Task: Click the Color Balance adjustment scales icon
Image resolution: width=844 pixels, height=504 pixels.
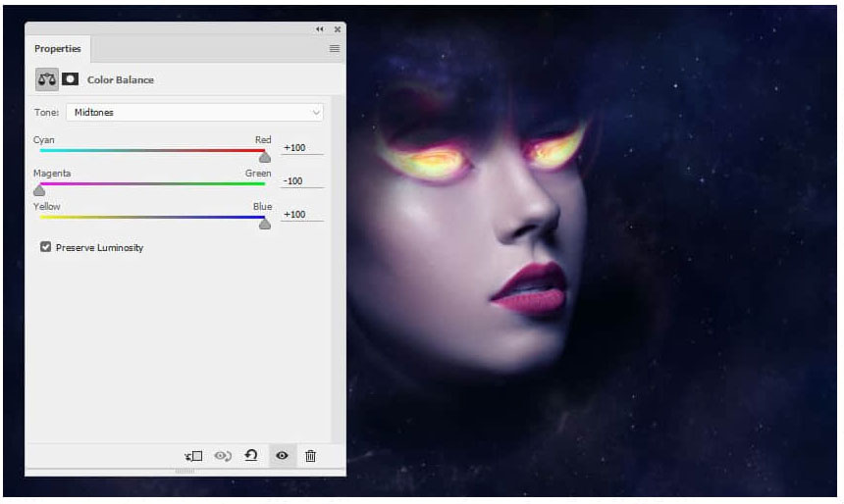Action: pyautogui.click(x=47, y=79)
